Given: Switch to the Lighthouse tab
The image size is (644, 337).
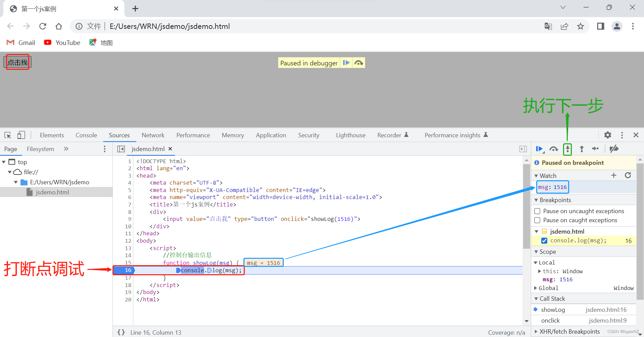Looking at the screenshot, I should tap(351, 135).
